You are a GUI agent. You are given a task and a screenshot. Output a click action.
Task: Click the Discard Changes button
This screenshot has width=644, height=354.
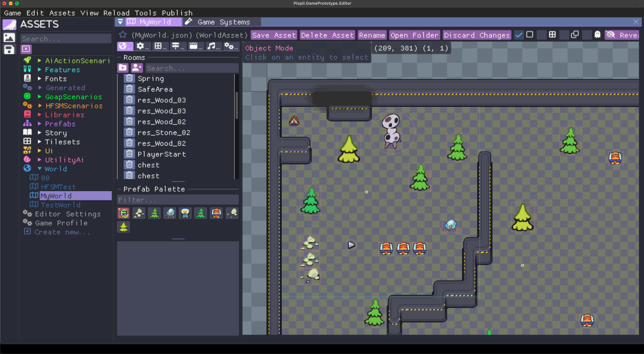point(477,35)
